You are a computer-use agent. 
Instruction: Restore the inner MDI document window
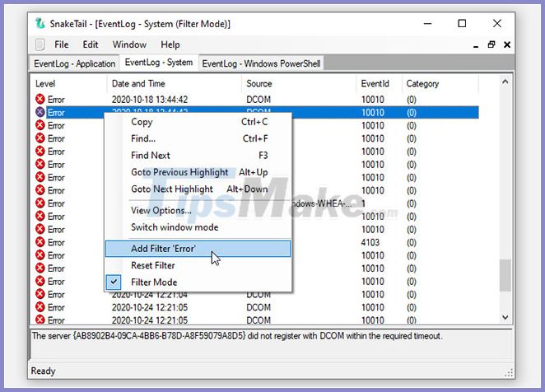click(x=491, y=44)
